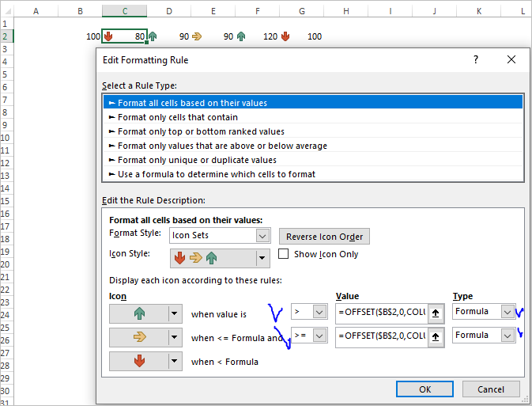The width and height of the screenshot is (532, 406).
Task: Select 'Format only top or bottom ranked values'
Action: click(313, 131)
